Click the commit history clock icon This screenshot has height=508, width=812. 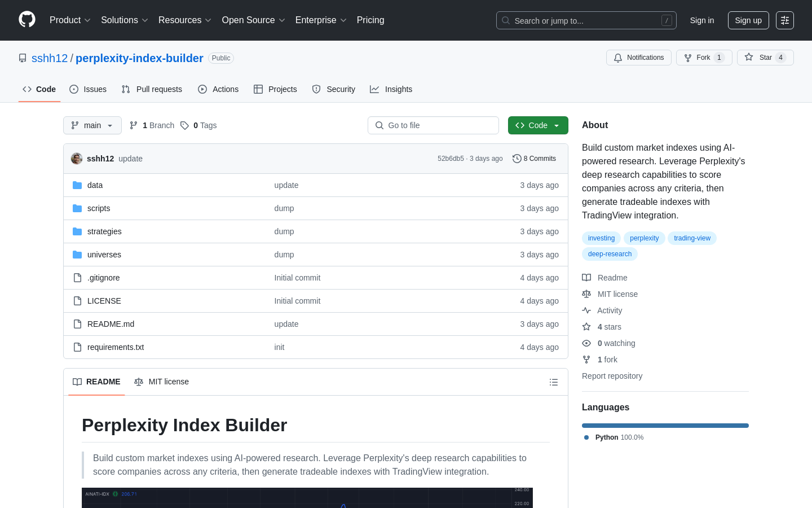tap(517, 159)
